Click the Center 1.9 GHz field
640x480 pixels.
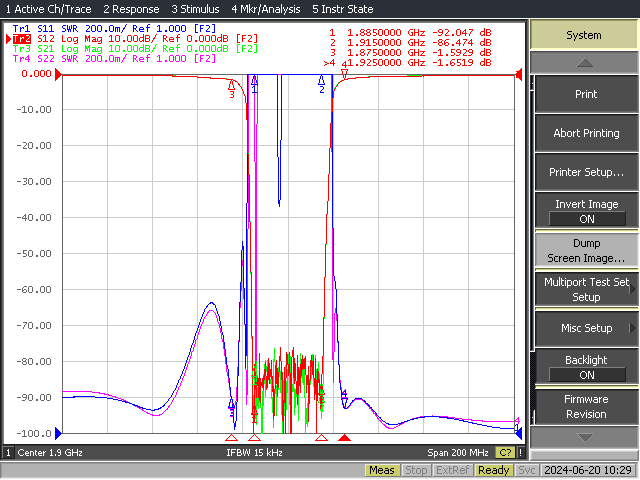point(50,452)
